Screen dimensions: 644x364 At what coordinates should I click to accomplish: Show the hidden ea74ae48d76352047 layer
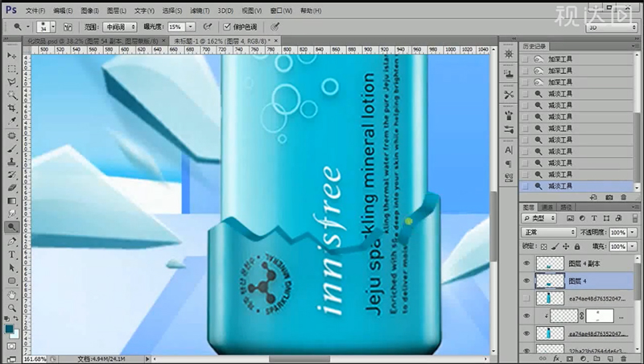click(526, 299)
